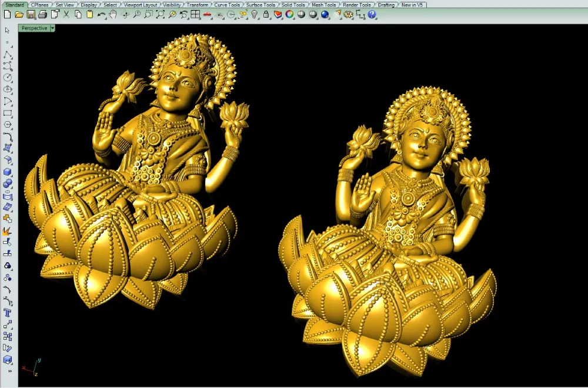
Task: Select the Ellipse tool in the sidebar
Action: 8,89
